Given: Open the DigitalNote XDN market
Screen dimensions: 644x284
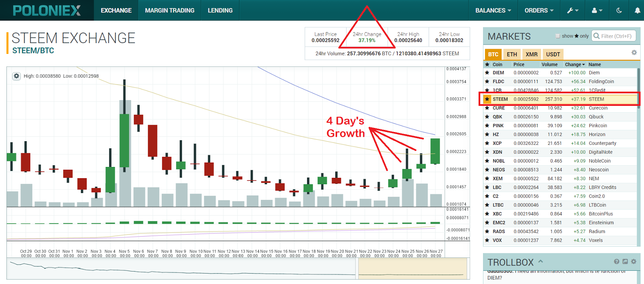Looking at the screenshot, I should click(x=560, y=152).
